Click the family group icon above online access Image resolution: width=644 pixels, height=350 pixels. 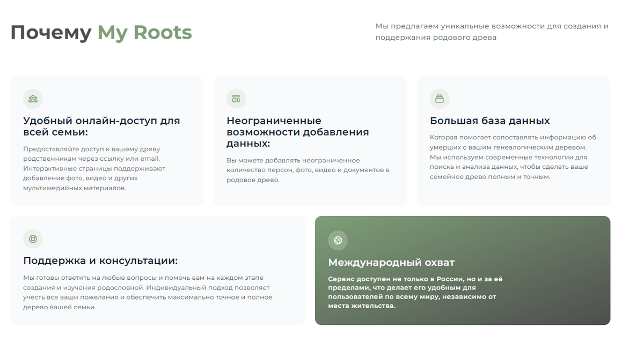tap(33, 99)
